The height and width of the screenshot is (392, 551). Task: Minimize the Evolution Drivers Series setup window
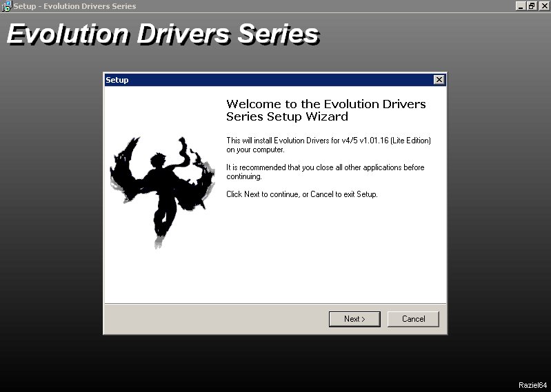[521, 6]
